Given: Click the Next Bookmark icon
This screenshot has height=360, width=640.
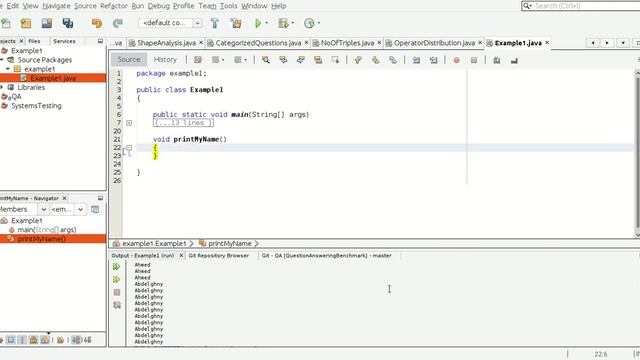Looking at the screenshot, I should tap(375, 60).
